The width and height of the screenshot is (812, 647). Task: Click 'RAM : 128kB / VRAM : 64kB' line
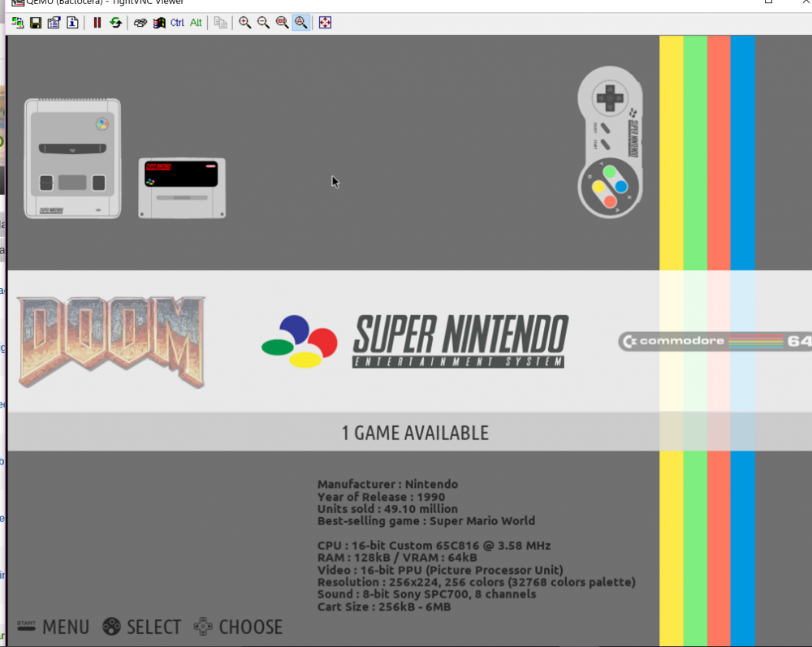coord(397,558)
